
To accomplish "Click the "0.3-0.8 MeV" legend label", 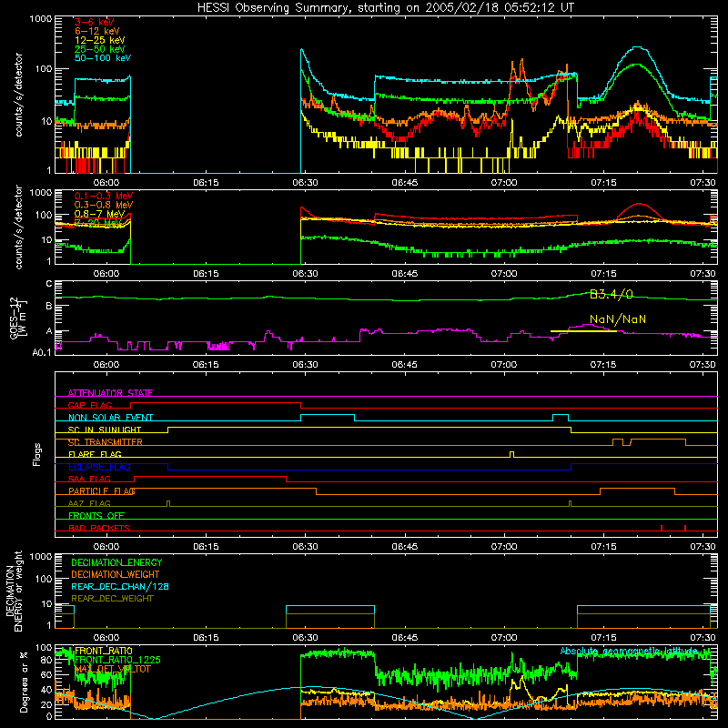I will pos(104,205).
